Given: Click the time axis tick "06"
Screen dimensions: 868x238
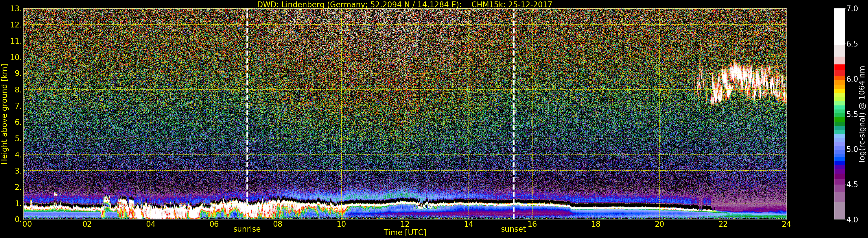Looking at the screenshot, I should [214, 224].
